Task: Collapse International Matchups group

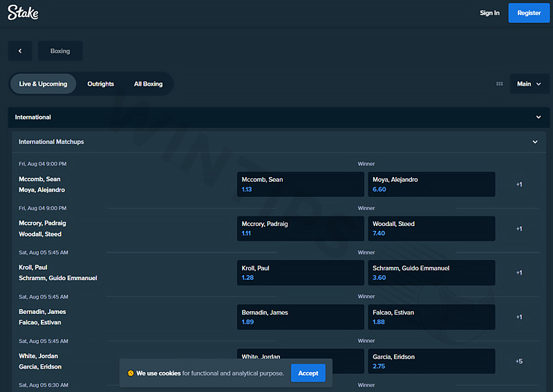Action: click(279, 142)
